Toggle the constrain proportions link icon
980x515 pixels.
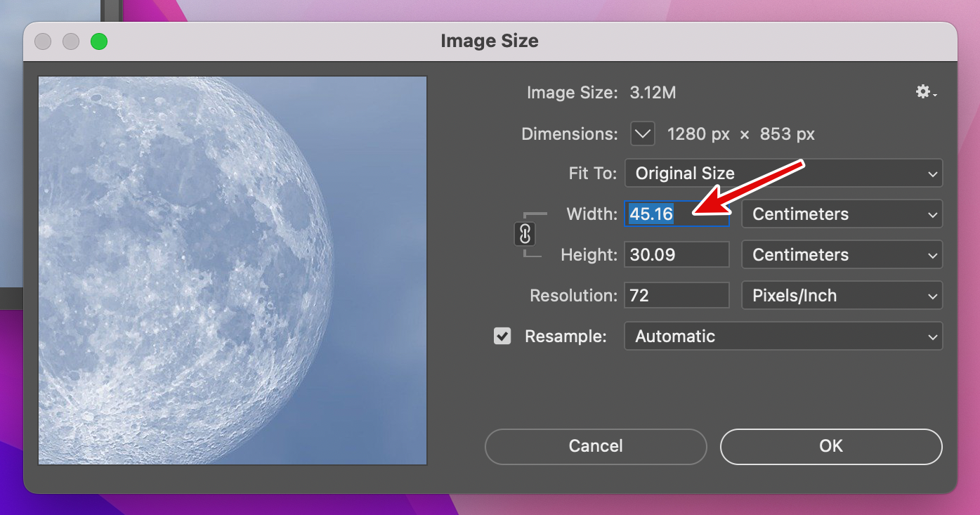525,234
